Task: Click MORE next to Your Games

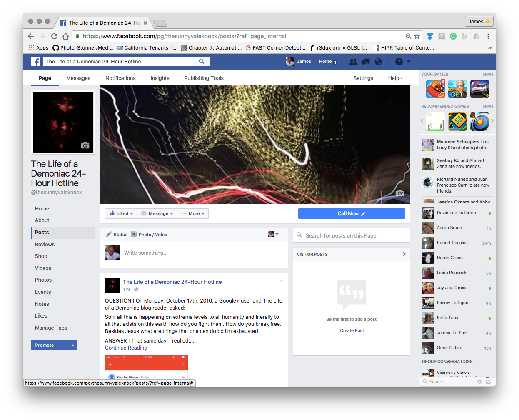Action: [x=488, y=75]
